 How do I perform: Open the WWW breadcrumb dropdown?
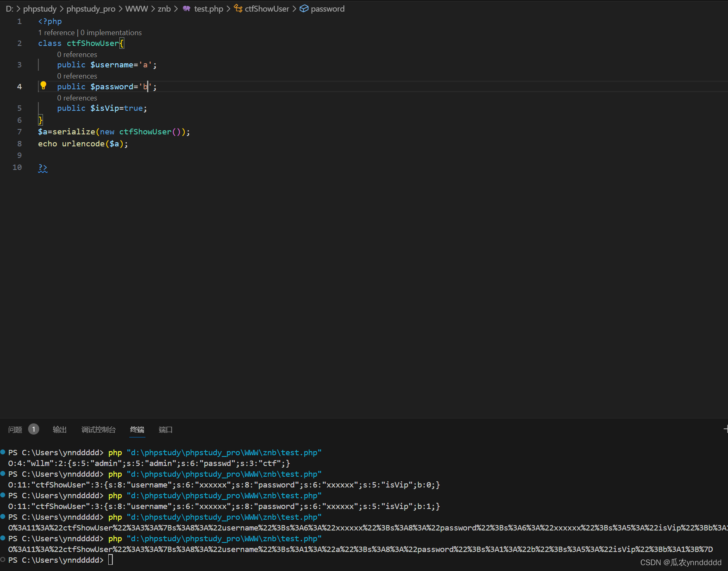pos(136,8)
